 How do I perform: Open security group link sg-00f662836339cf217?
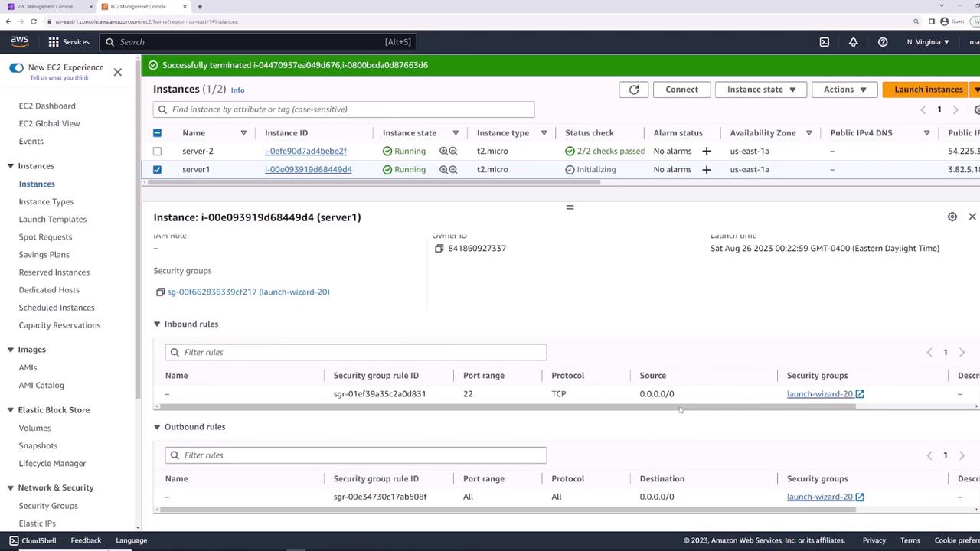coord(249,292)
